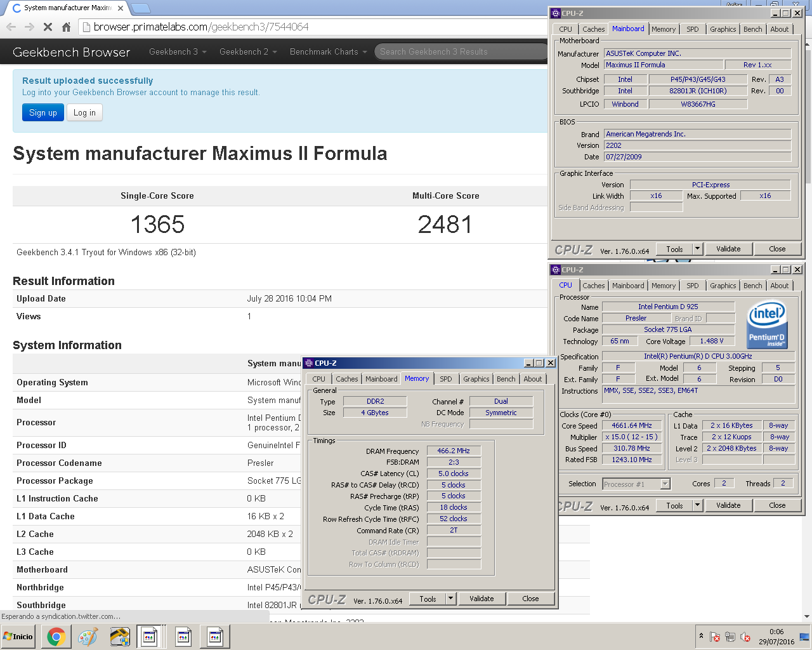
Task: Click the Upload Date July 28 2016 text
Action: [x=289, y=298]
